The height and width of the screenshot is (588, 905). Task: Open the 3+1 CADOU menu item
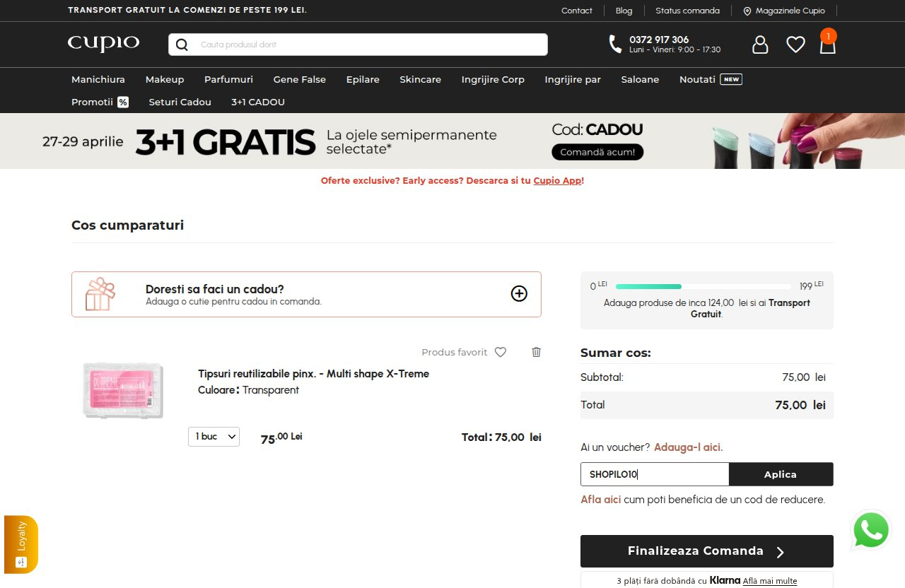[258, 102]
